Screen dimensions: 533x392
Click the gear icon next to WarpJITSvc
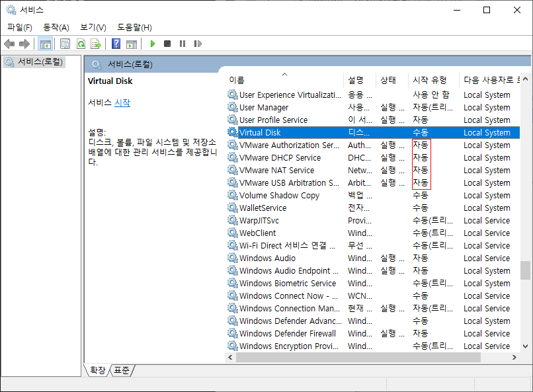click(x=233, y=220)
